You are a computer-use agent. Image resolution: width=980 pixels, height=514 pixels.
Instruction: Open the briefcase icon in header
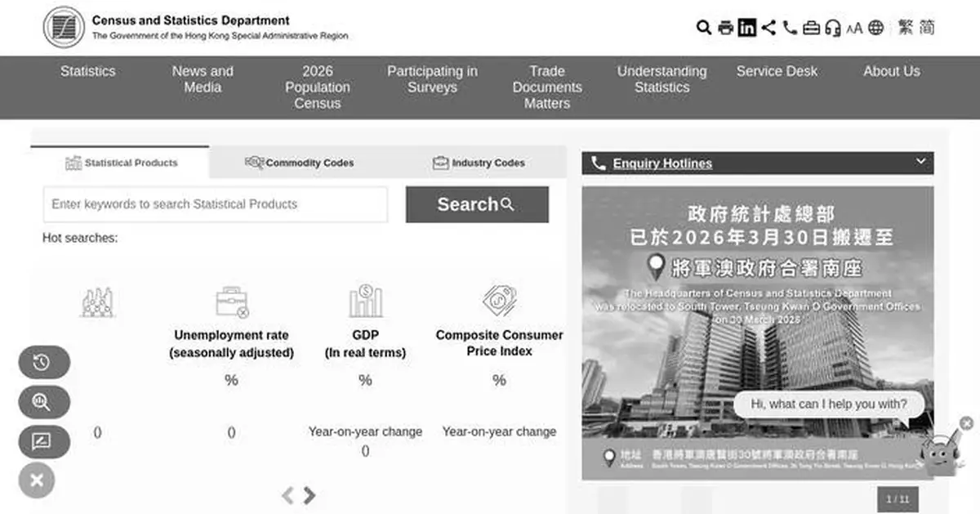point(811,28)
